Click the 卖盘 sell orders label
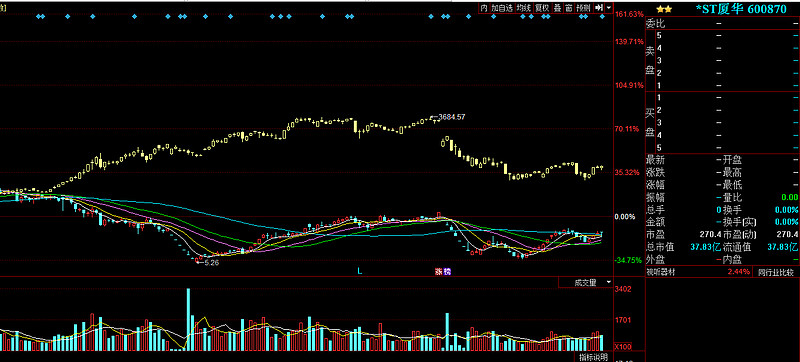Image resolution: width=800 pixels, height=362 pixels. click(x=650, y=60)
